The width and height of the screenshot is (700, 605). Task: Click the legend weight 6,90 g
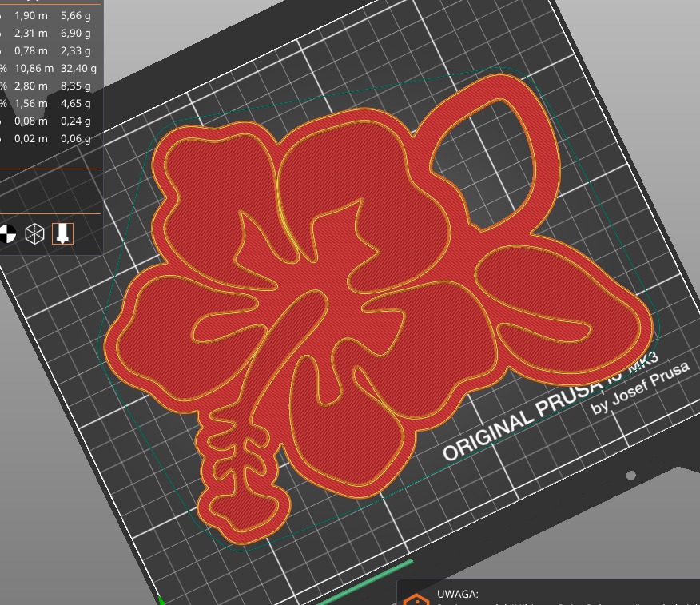[x=75, y=33]
